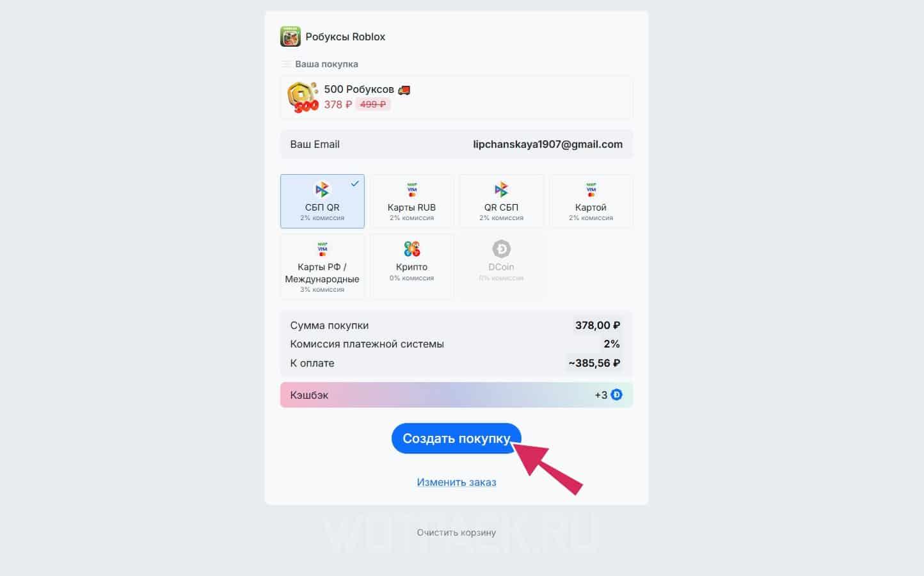Click the blue D coin icon in Кэшбэк row

[x=617, y=395]
